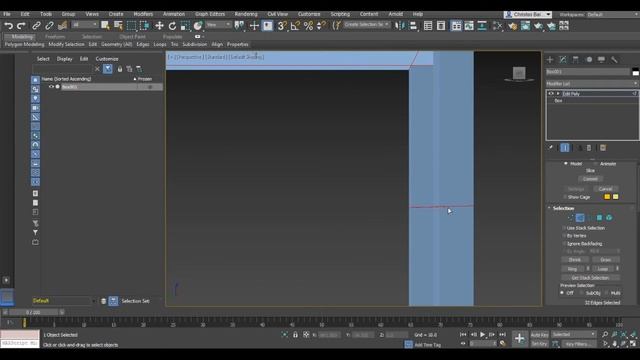
Task: Click the Redo arrow icon
Action: [21, 26]
